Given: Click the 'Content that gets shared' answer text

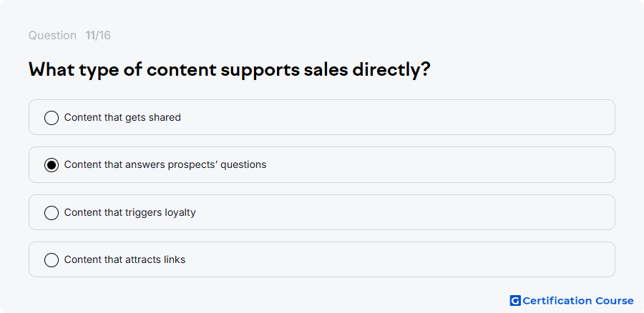Looking at the screenshot, I should pos(122,117).
